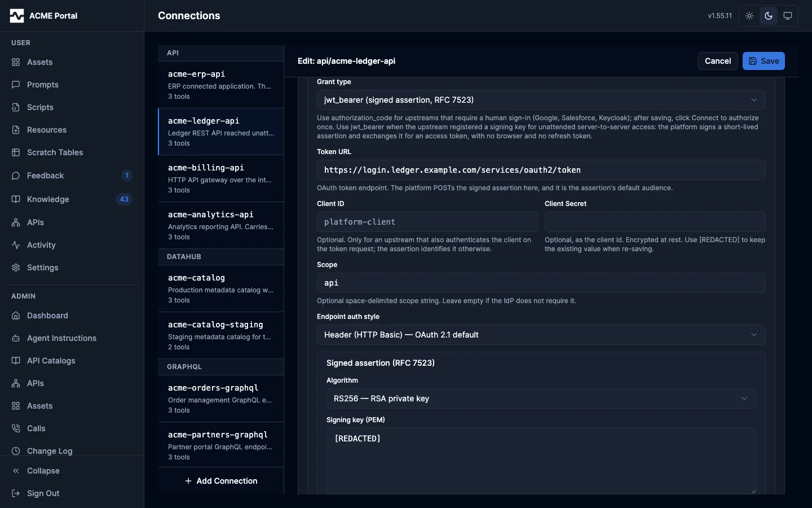The width and height of the screenshot is (812, 508).
Task: Select the acme-catalog-staging connection
Action: tap(221, 335)
